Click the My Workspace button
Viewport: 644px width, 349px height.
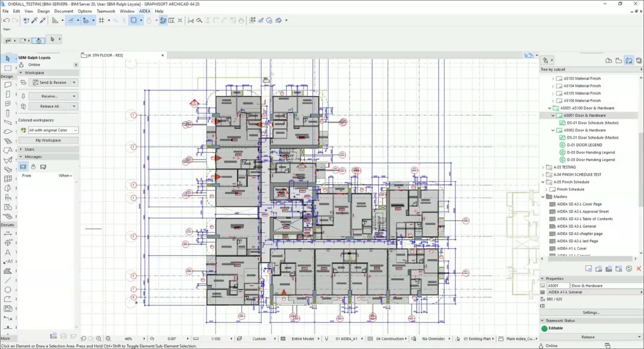point(48,140)
